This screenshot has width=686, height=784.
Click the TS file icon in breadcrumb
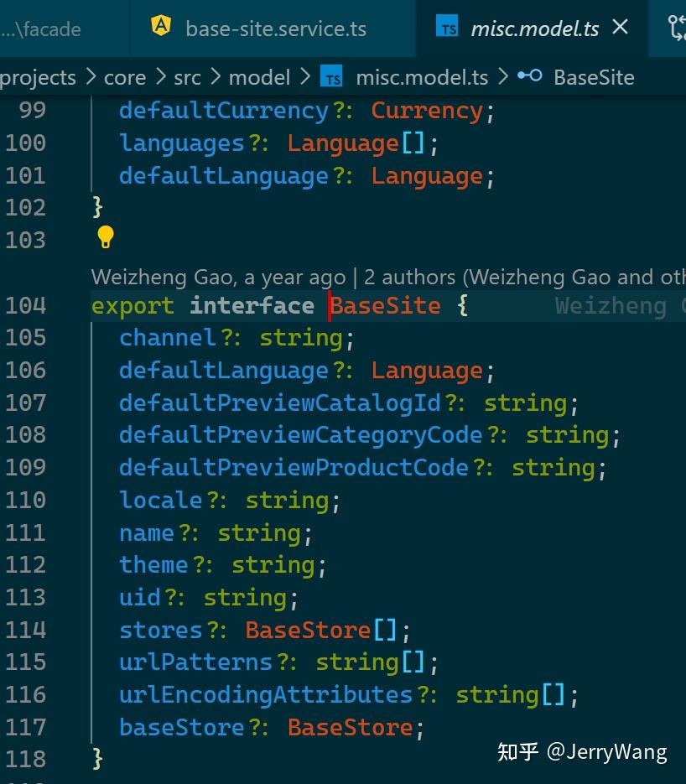coord(331,77)
